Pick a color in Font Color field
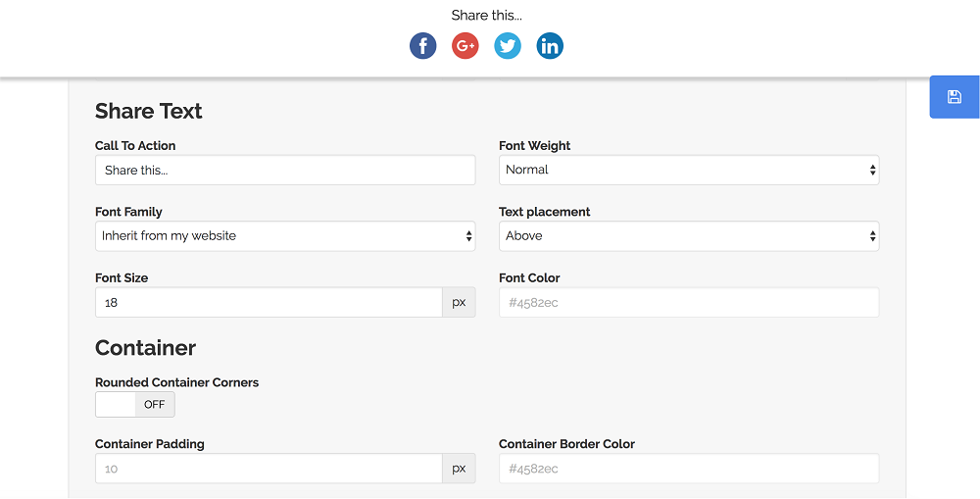980x499 pixels. coord(689,303)
